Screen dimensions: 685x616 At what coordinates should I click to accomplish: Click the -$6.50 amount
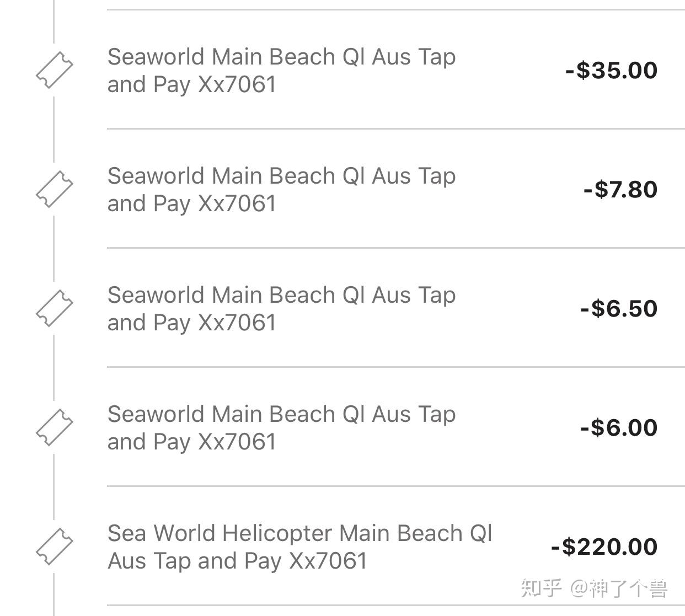click(618, 309)
